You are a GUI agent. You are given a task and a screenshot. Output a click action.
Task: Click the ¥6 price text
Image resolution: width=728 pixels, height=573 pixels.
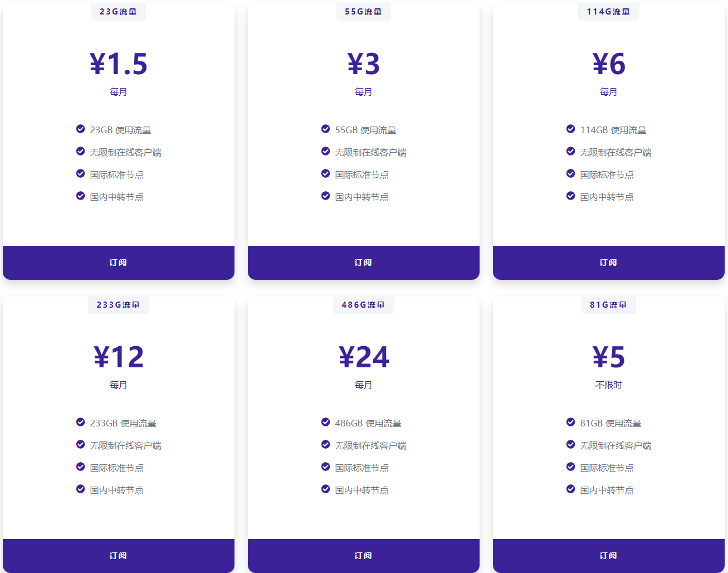[x=608, y=64]
